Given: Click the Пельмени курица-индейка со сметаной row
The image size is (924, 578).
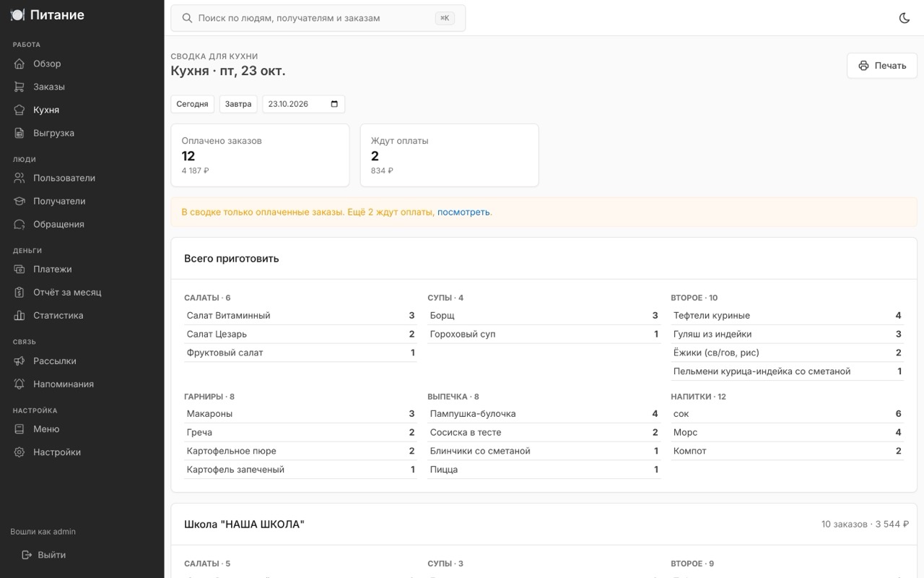Looking at the screenshot, I should 787,371.
